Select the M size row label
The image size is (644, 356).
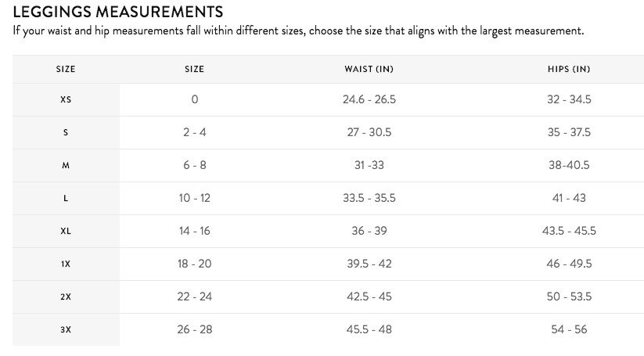[66, 166]
